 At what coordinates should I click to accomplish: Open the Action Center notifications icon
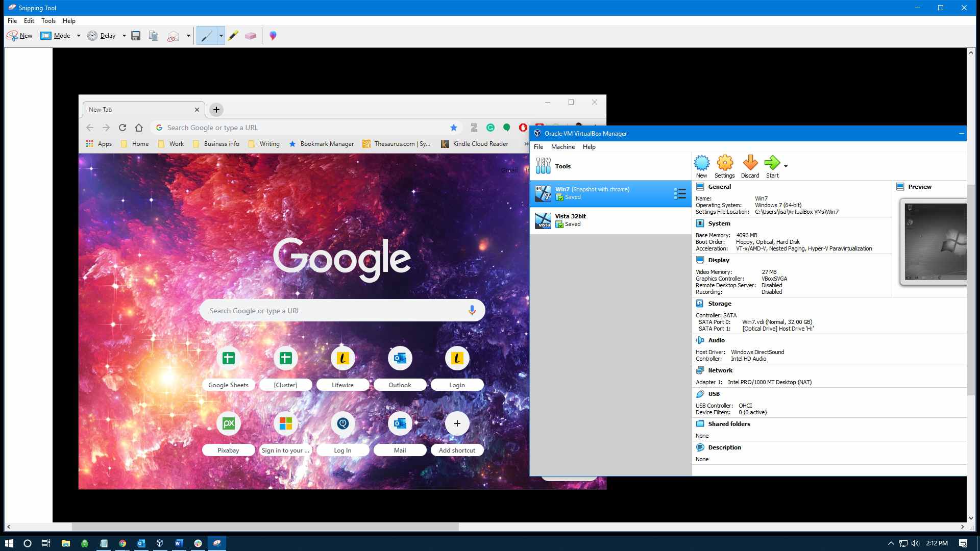click(963, 543)
